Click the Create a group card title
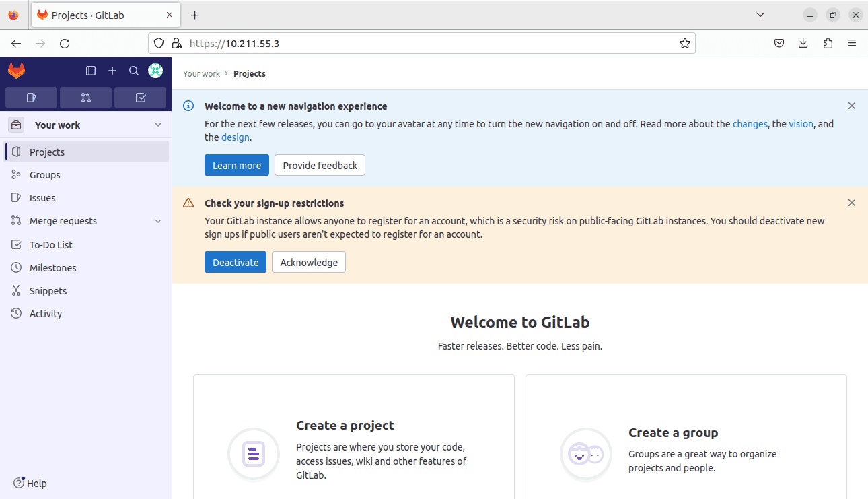 pos(674,432)
